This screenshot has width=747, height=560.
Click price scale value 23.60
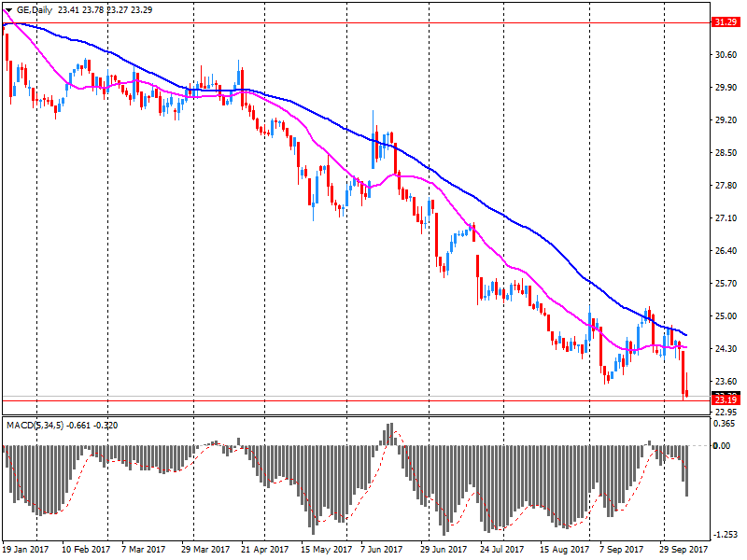click(726, 382)
